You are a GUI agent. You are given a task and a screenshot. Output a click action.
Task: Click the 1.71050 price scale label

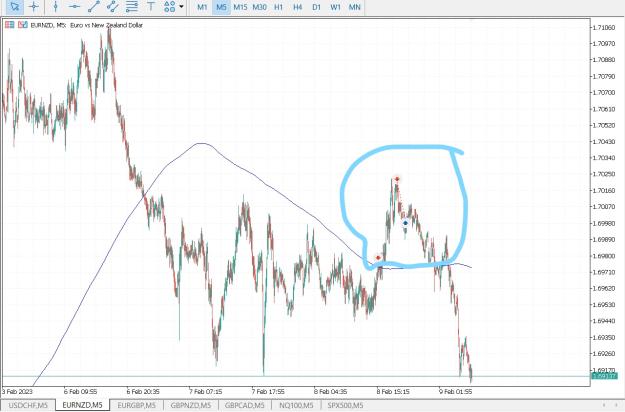click(603, 27)
